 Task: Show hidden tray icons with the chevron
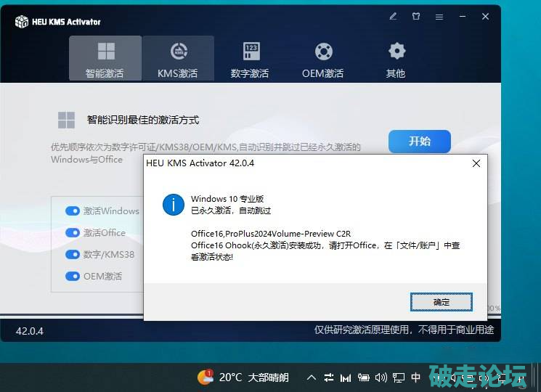(312, 377)
